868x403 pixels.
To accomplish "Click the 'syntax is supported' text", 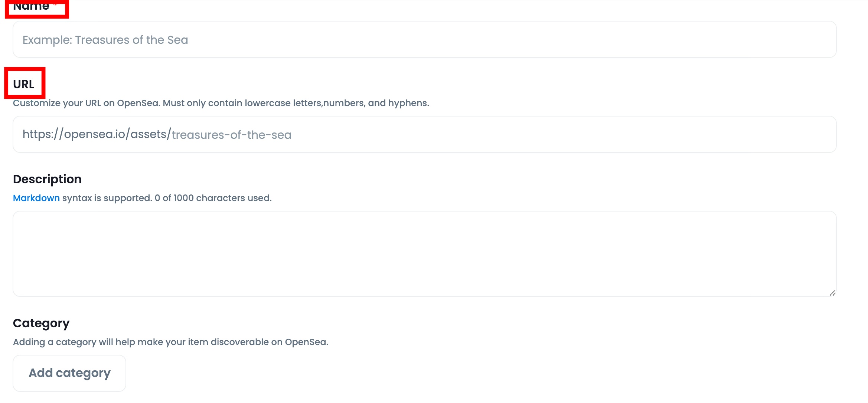I will click(107, 198).
